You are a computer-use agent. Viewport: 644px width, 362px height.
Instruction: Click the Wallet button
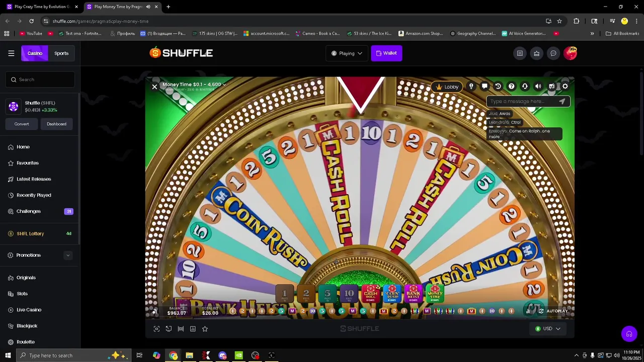386,53
